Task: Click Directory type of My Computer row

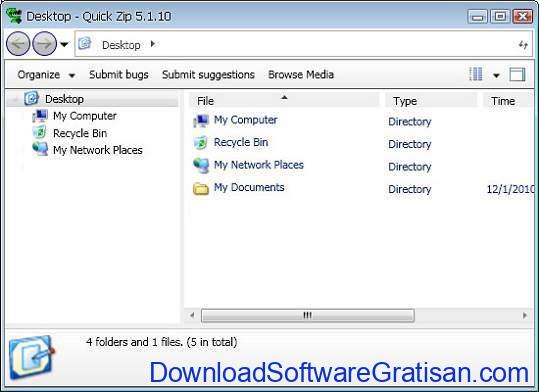Action: (x=410, y=122)
